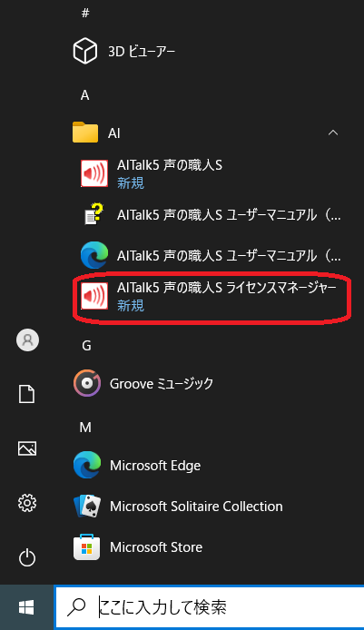Click the Groove ミュージック label

(162, 384)
